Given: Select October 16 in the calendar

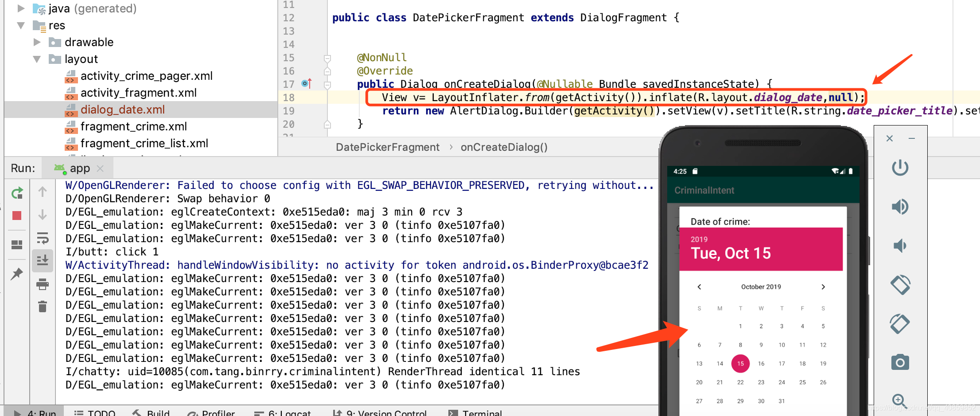Looking at the screenshot, I should coord(761,363).
